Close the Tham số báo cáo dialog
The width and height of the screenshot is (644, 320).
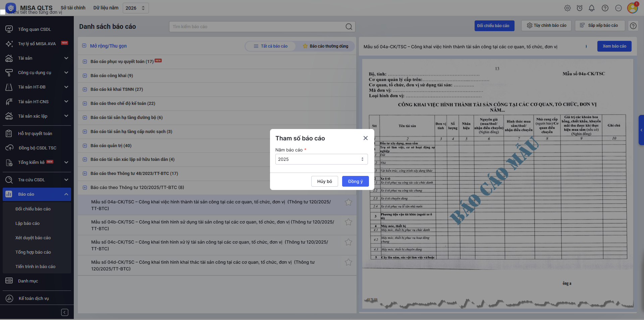(x=365, y=138)
